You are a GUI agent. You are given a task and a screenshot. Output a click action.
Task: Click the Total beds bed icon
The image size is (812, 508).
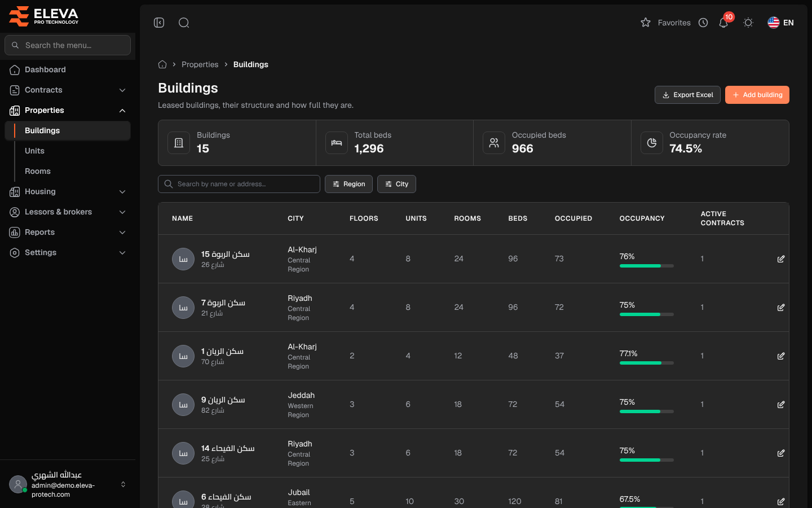[x=337, y=143]
